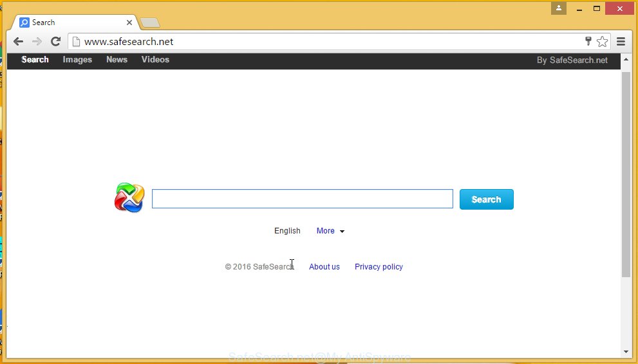Select the Search tab in browser
The image size is (638, 364).
(x=75, y=23)
